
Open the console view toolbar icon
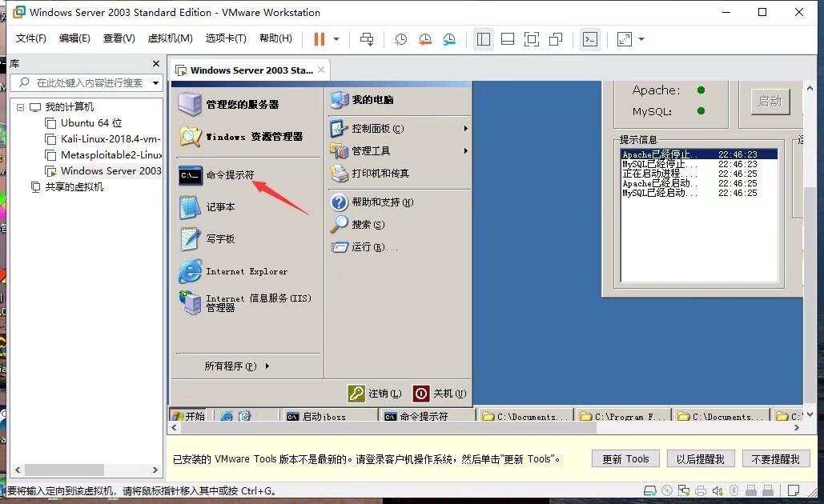(590, 39)
